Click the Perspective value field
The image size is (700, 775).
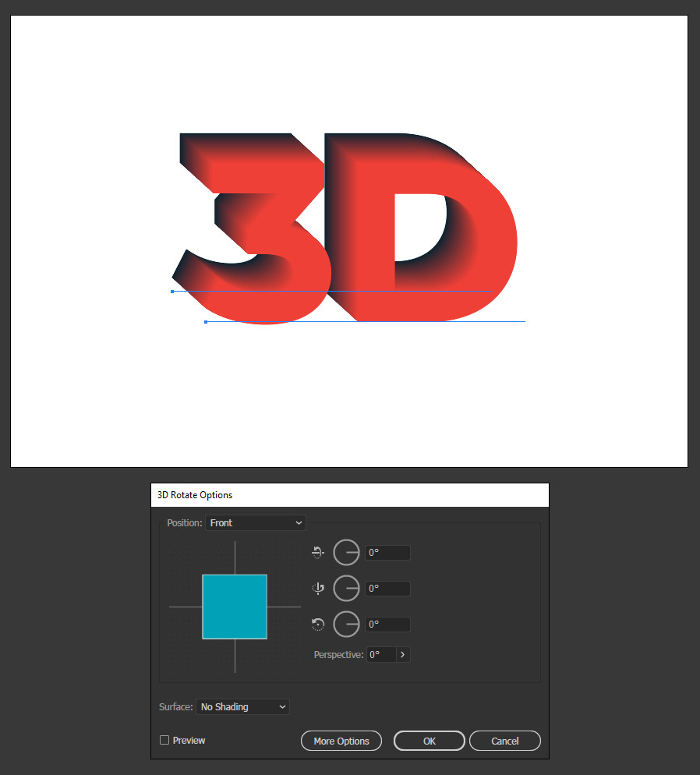[381, 654]
